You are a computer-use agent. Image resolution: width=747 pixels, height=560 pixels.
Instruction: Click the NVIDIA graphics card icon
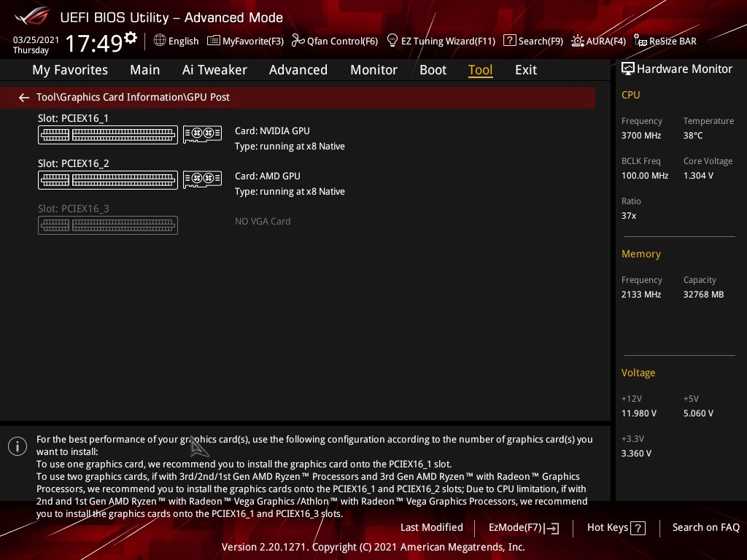203,134
